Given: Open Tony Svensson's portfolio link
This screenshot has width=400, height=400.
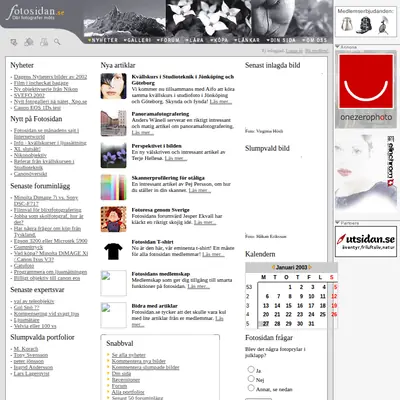Looking at the screenshot, I should pos(31,355).
